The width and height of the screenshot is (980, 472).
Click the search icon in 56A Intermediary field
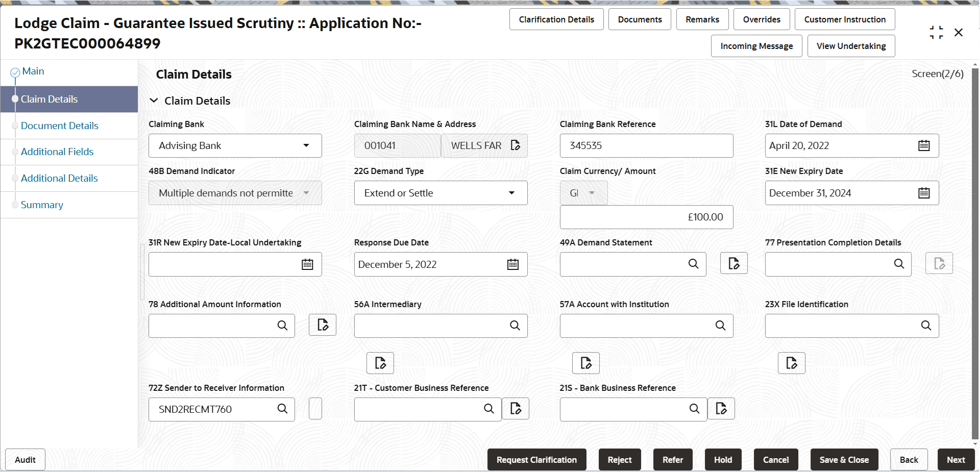tap(514, 326)
